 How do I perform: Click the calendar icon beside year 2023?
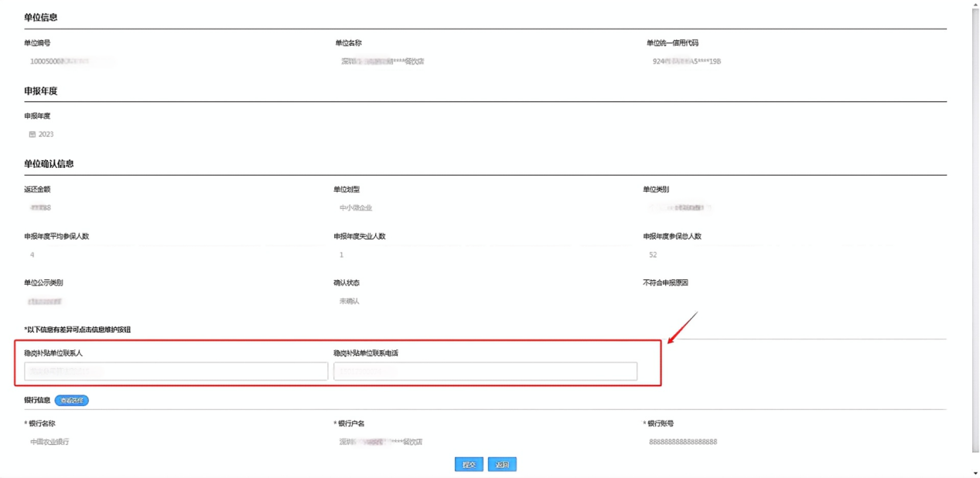tap(32, 135)
